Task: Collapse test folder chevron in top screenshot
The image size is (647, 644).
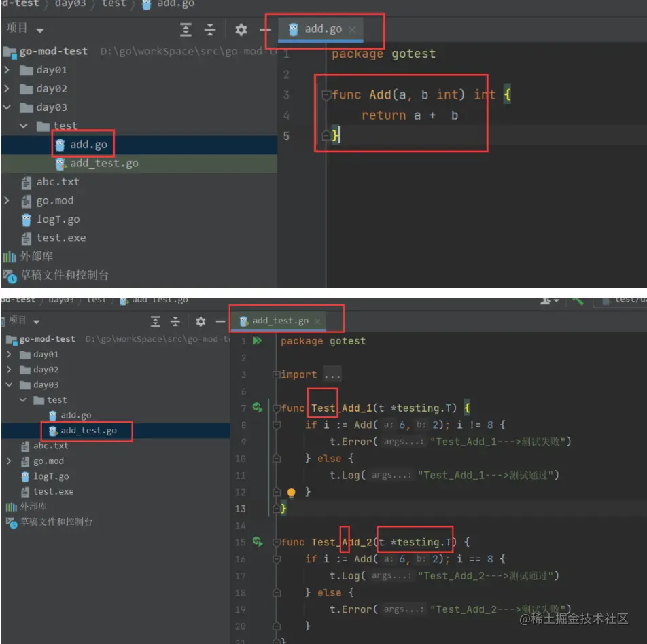Action: click(24, 126)
